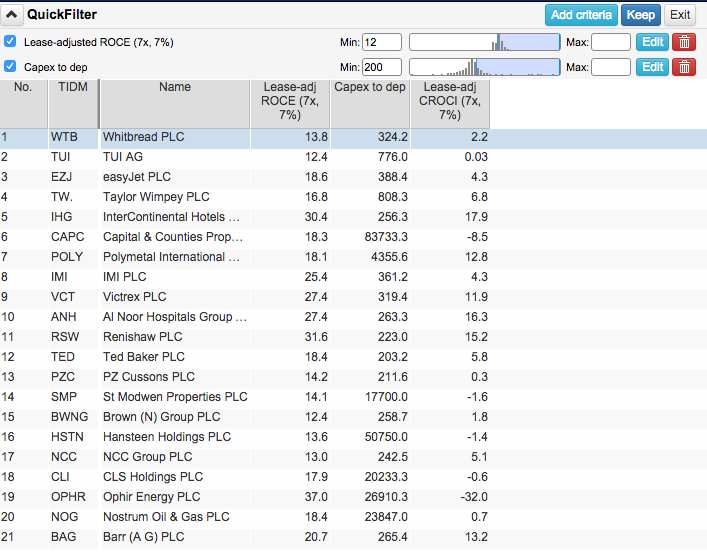Sort by Lease-adj ROCE column header
The image size is (707, 558).
click(290, 104)
